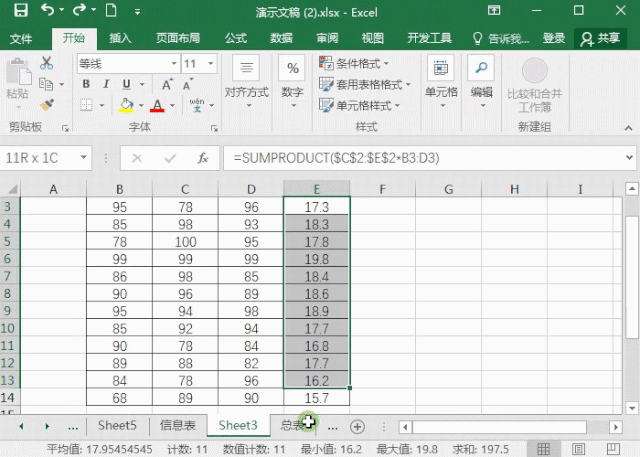Cancel formula entry with X icon
This screenshot has height=457, width=640.
(x=137, y=158)
